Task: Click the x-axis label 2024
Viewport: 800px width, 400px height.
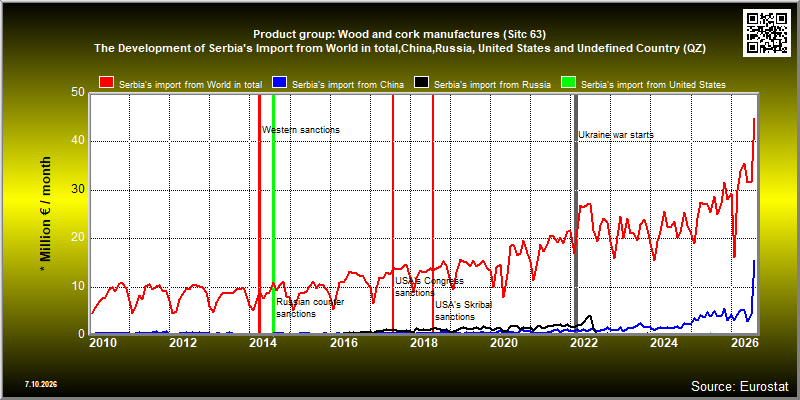Action: click(x=664, y=343)
